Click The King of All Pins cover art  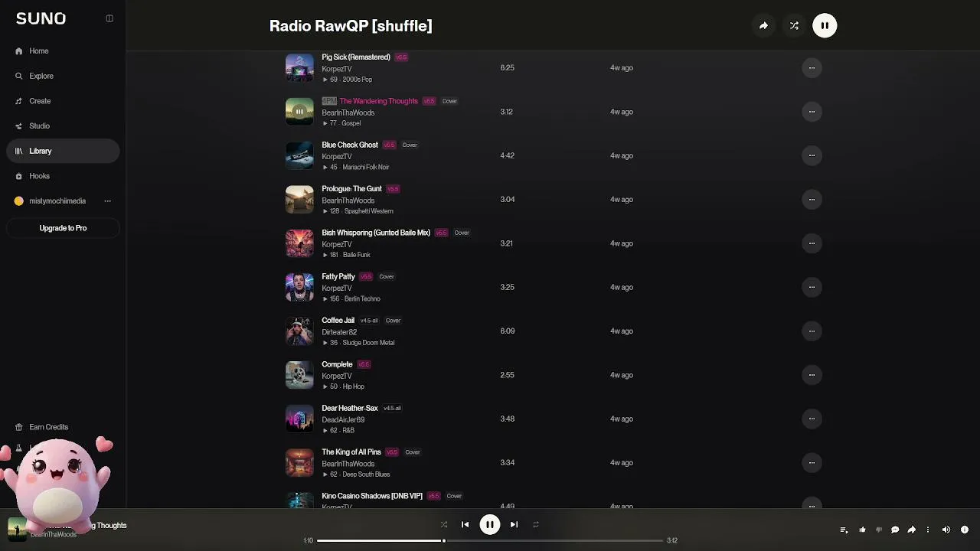[x=299, y=463]
